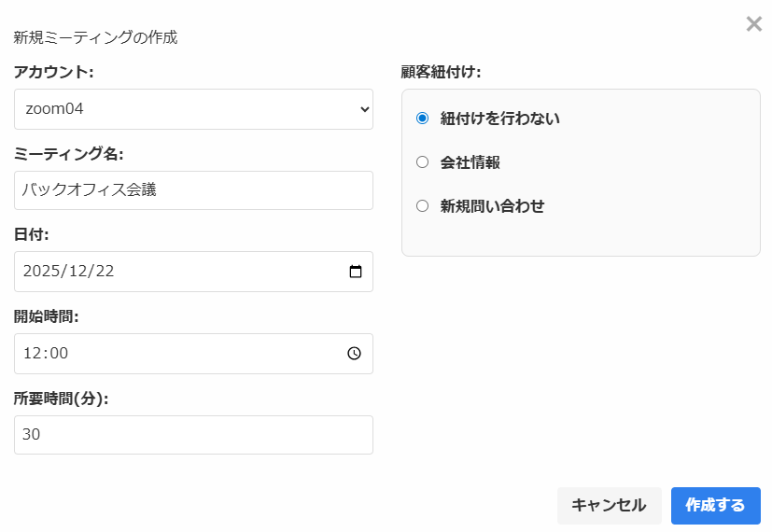The height and width of the screenshot is (532, 772).
Task: Click the アカウント: field label
Action: click(53, 72)
